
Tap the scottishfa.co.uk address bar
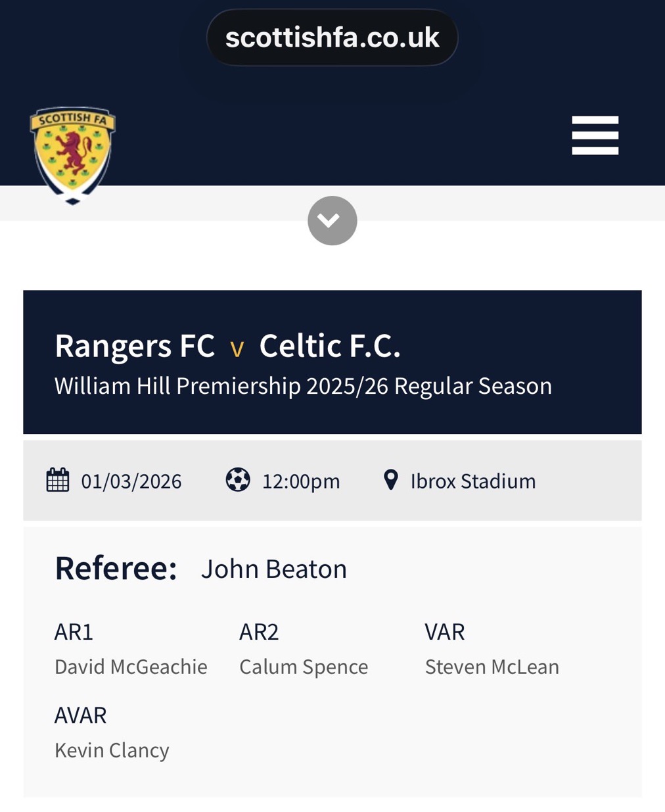click(x=332, y=37)
